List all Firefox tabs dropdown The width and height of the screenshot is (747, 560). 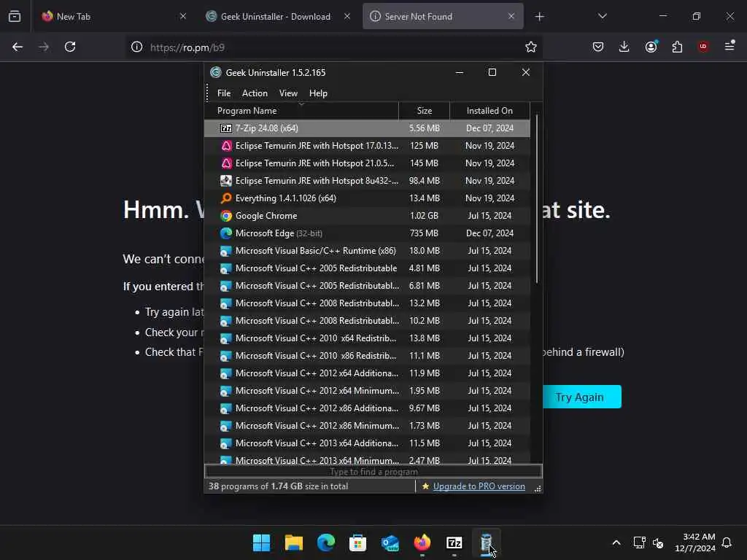click(602, 16)
